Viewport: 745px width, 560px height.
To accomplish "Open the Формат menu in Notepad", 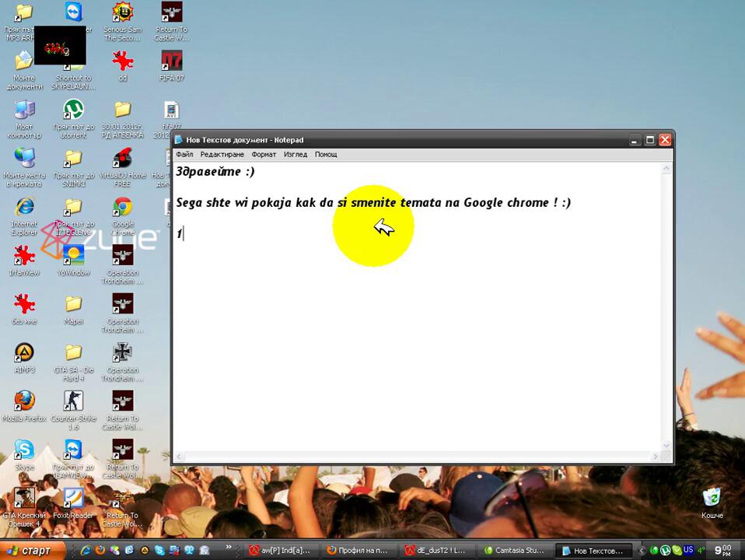I will coord(264,155).
